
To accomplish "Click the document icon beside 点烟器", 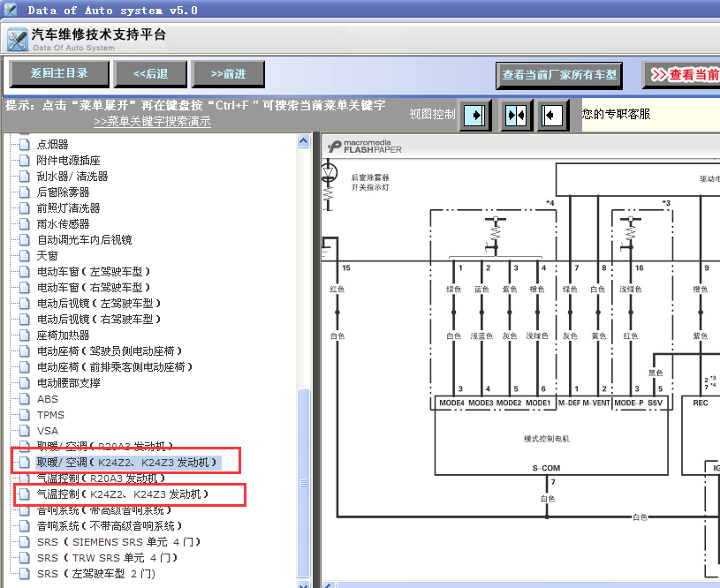I will tap(25, 145).
